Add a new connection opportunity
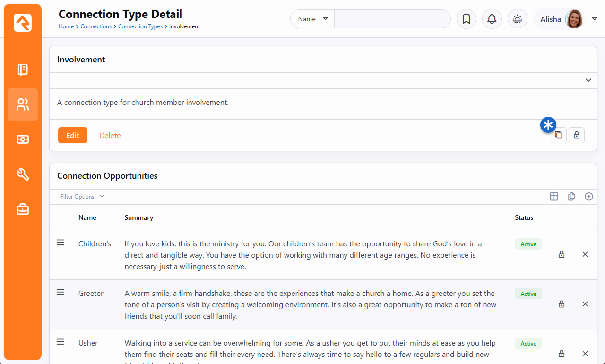This screenshot has height=364, width=605. [x=588, y=197]
